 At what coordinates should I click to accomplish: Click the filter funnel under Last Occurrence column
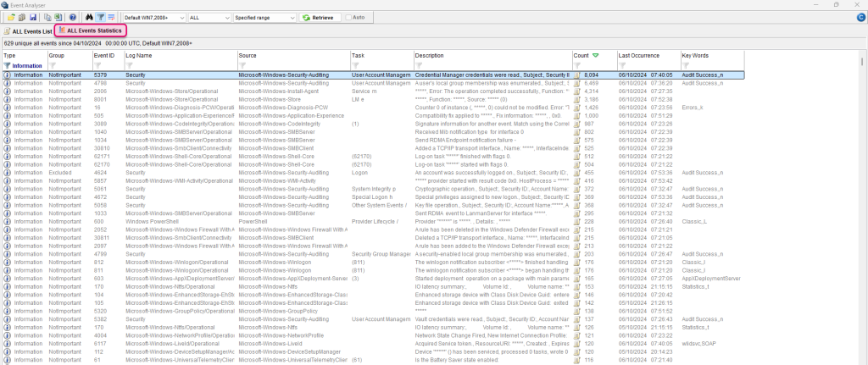(x=623, y=66)
